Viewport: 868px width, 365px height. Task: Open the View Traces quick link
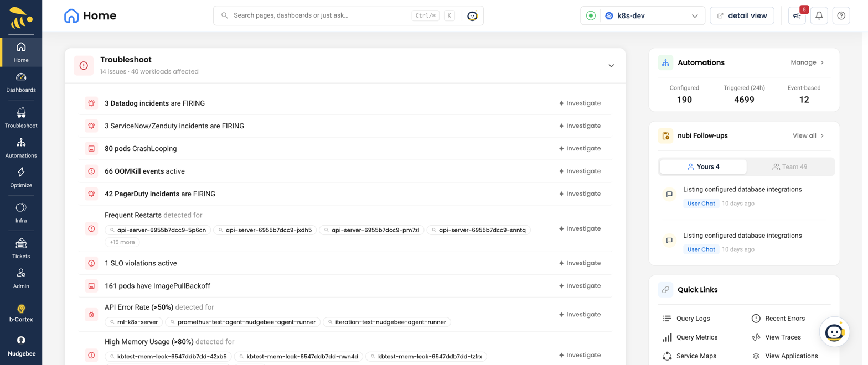(x=776, y=337)
